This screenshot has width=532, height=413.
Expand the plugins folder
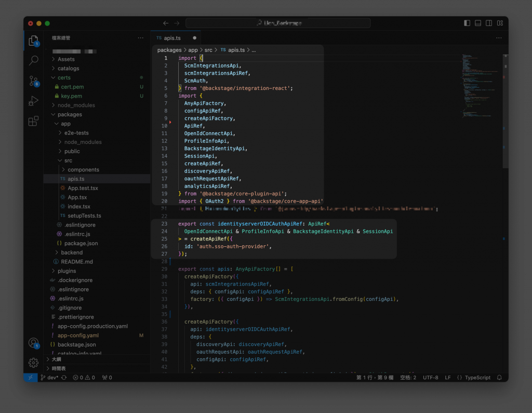coord(97,271)
